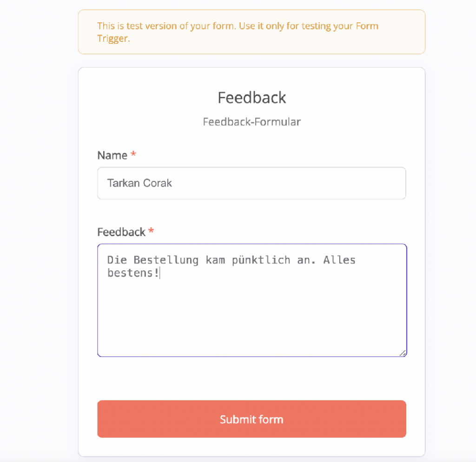This screenshot has height=462, width=476.
Task: Click the word Die in the feedback text
Action: click(x=117, y=260)
